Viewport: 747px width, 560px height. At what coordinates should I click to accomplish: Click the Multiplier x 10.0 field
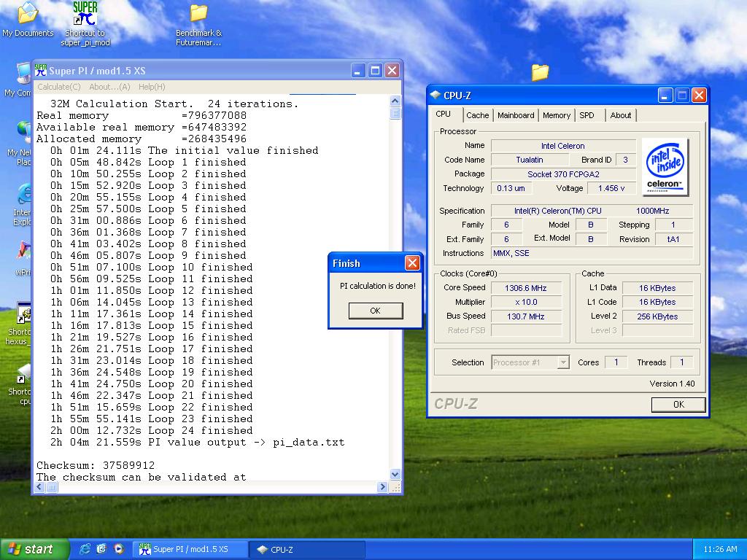point(526,302)
